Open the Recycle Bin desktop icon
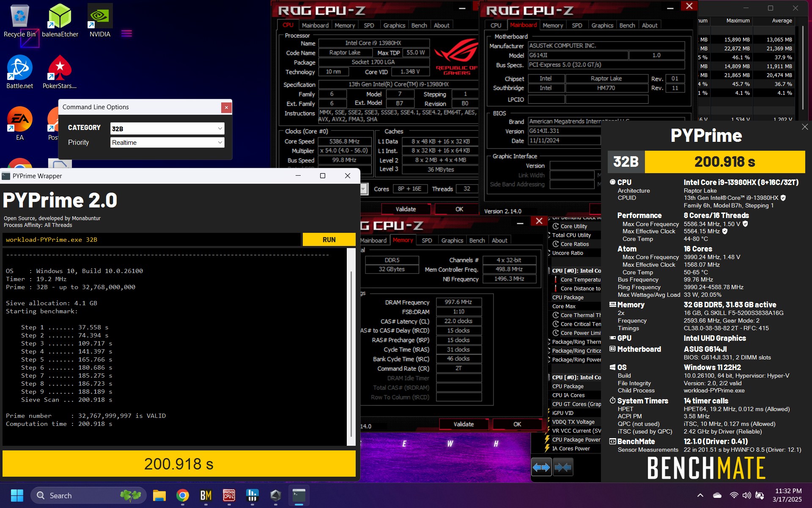 (19, 21)
